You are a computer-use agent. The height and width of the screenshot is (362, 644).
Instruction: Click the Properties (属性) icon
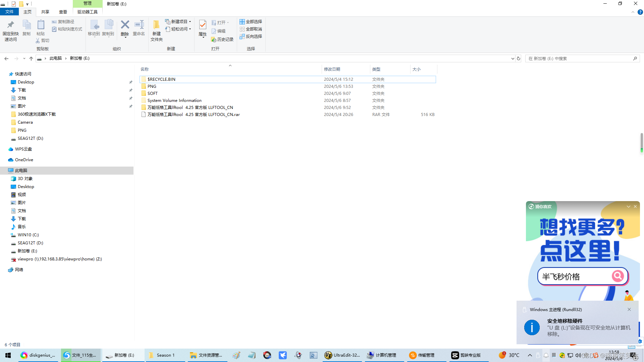click(203, 25)
